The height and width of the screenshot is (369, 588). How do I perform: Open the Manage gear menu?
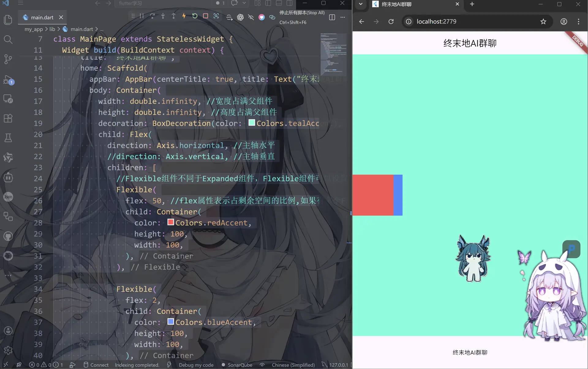tap(8, 350)
